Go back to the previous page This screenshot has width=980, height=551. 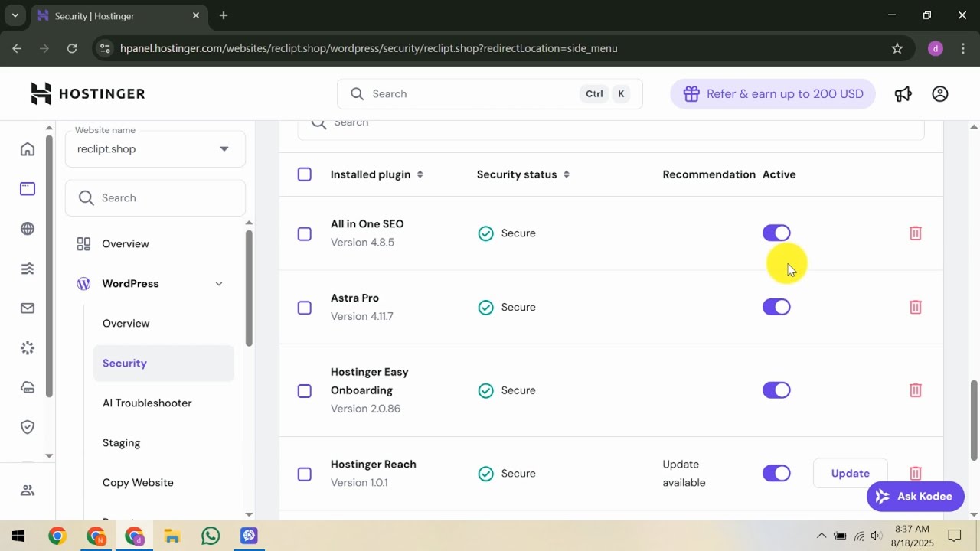click(17, 48)
